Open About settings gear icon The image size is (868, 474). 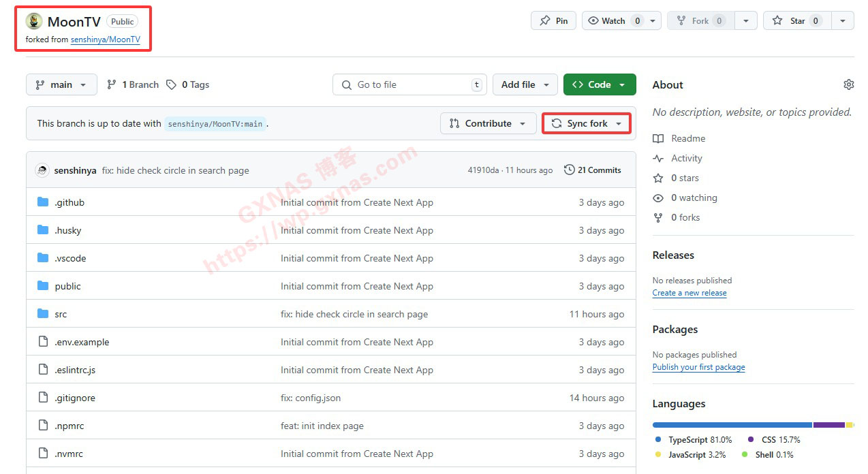(x=848, y=84)
